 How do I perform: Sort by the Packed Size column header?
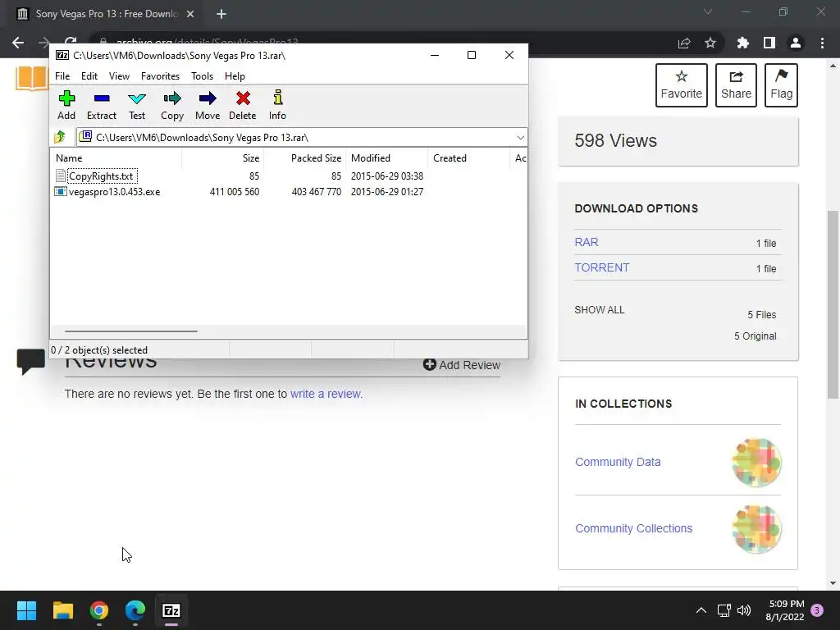click(304, 158)
